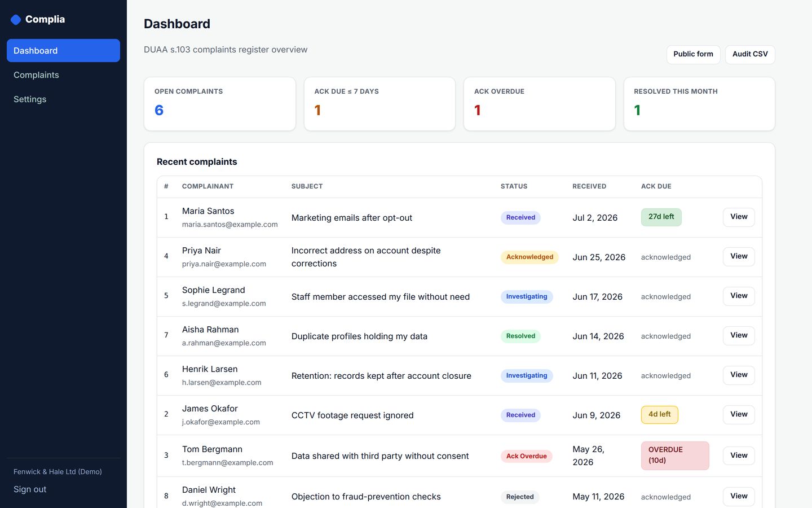Viewport: 812px width, 508px height.
Task: Click the name Tom Bergmann
Action: [x=212, y=449]
